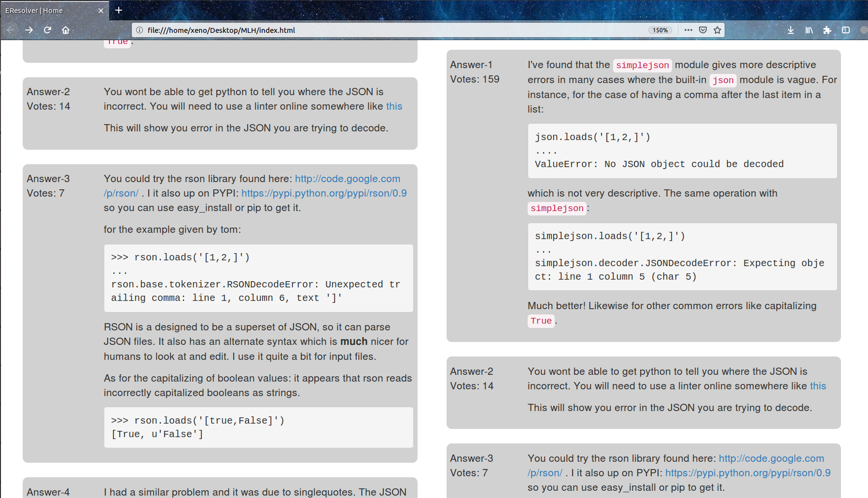Open the pypi rson/0.9 link in right Answer-3
This screenshot has width=868, height=498.
click(748, 473)
